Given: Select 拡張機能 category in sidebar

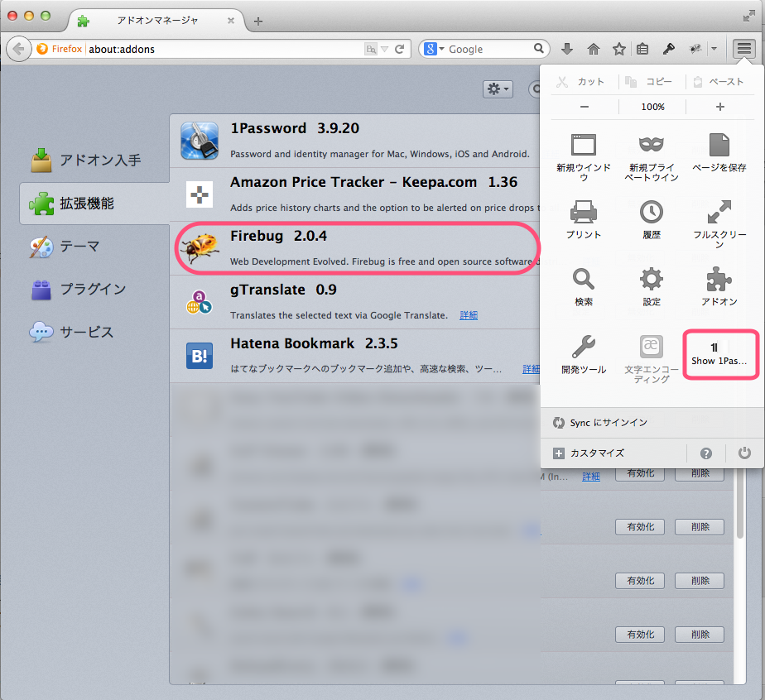Looking at the screenshot, I should 94,204.
